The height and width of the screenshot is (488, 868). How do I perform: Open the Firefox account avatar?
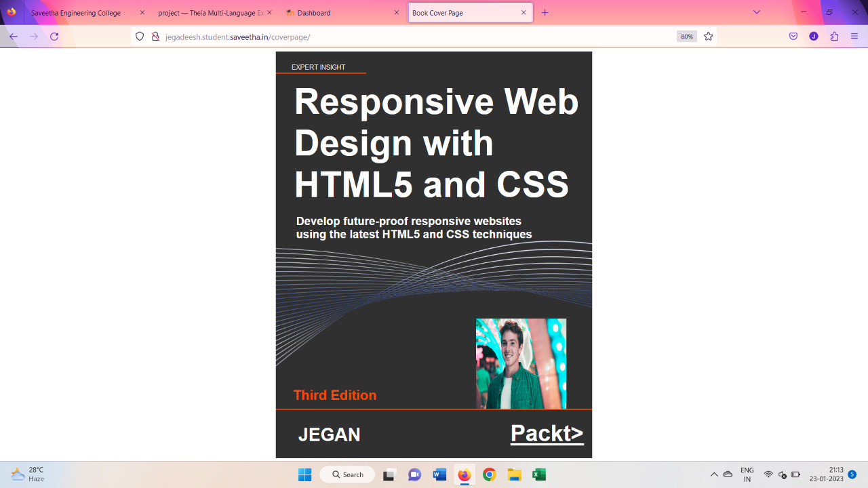coord(814,37)
